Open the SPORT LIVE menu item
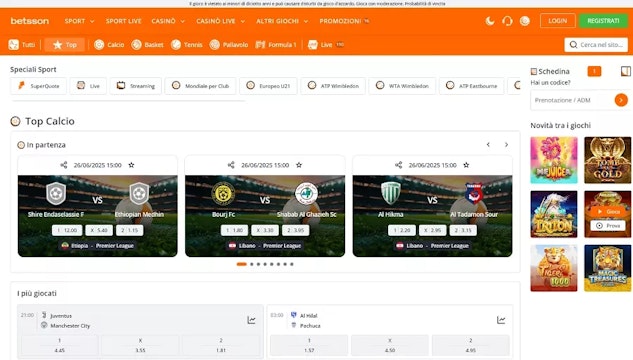The image size is (633, 360). pyautogui.click(x=124, y=21)
